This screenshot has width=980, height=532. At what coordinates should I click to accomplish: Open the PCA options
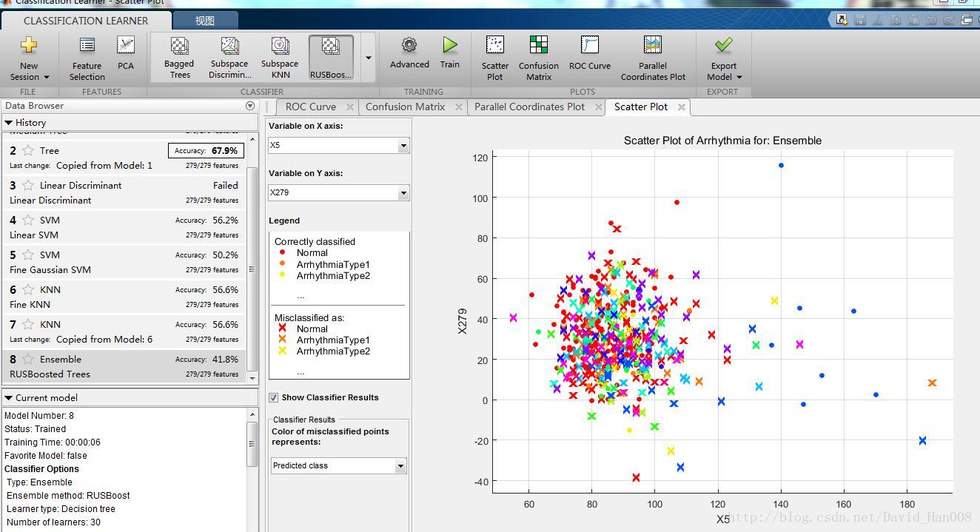point(126,53)
